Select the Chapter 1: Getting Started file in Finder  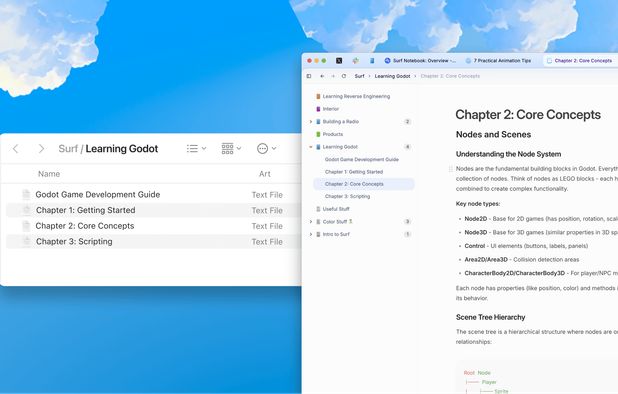[152, 210]
